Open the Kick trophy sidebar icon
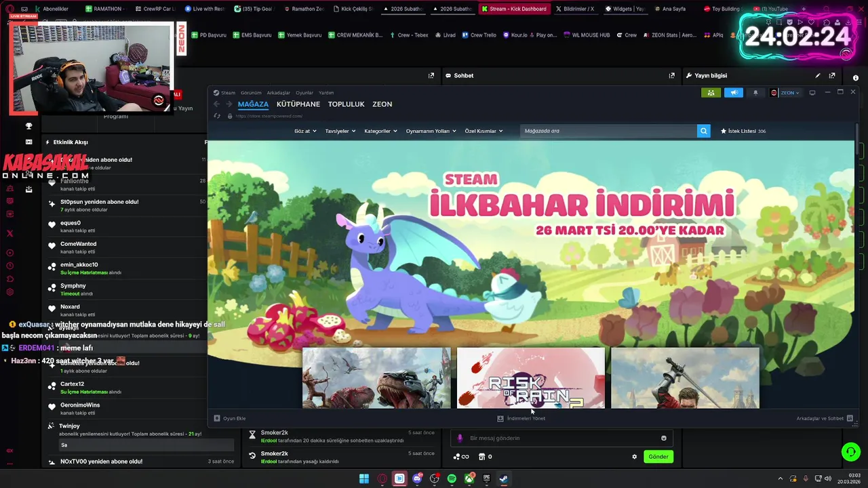868x488 pixels. point(28,126)
